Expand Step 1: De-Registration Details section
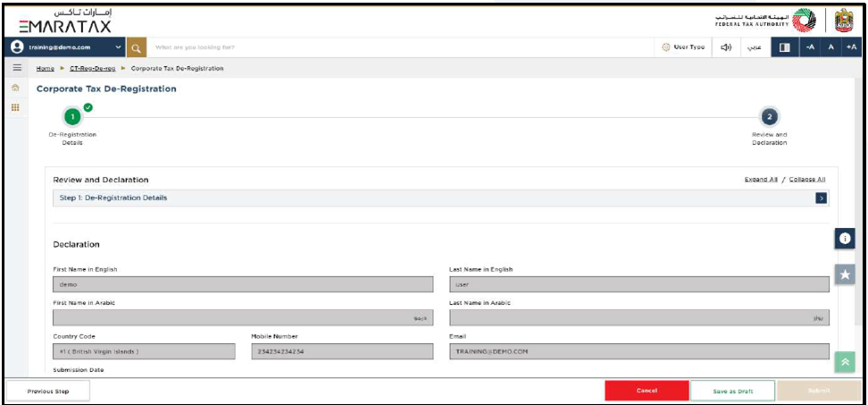The height and width of the screenshot is (405, 868). (x=821, y=198)
